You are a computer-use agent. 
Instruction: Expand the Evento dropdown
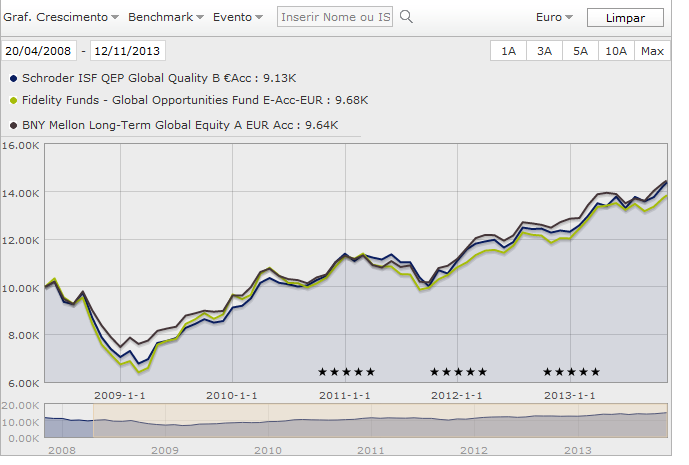pyautogui.click(x=238, y=17)
